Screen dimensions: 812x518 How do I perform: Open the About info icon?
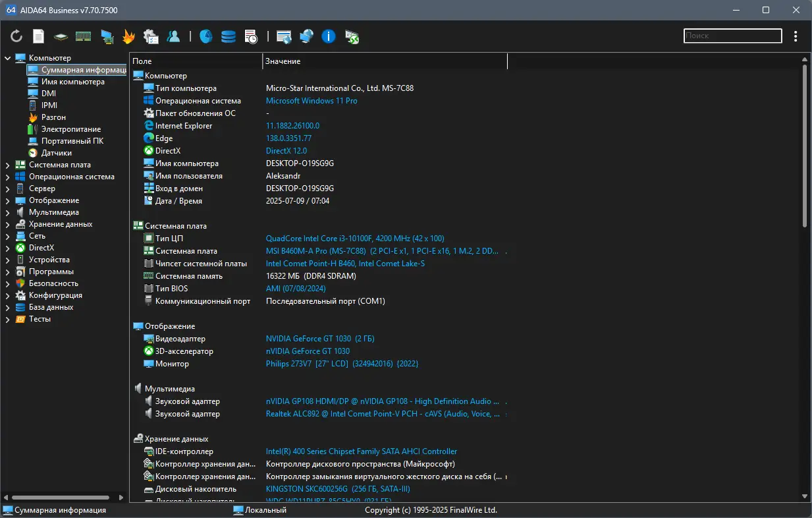coord(328,36)
